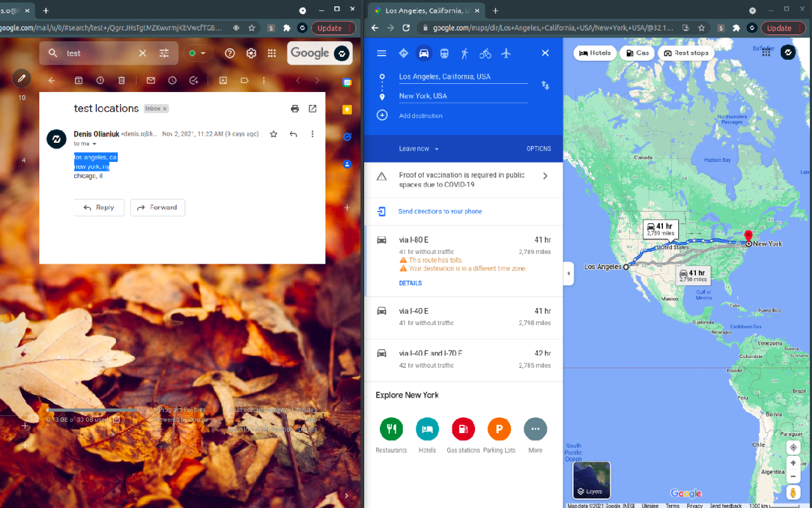This screenshot has height=508, width=812.
Task: Click the Gmail compose pencil icon
Action: point(22,78)
